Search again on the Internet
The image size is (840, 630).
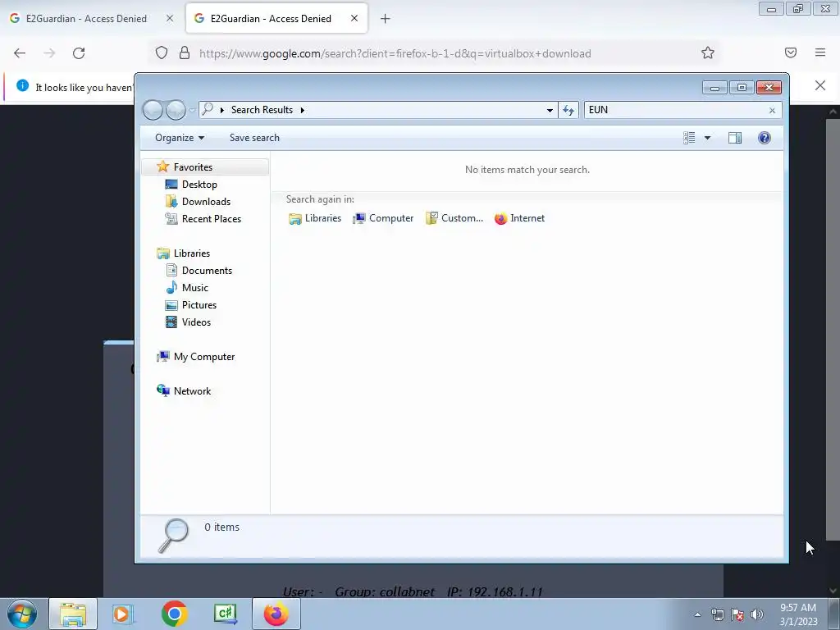tap(519, 218)
